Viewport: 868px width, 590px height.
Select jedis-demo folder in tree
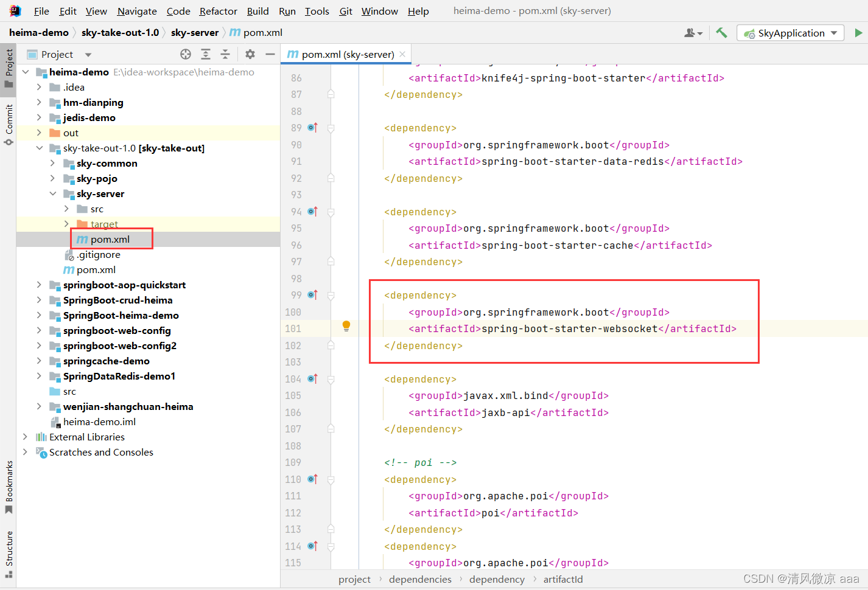pyautogui.click(x=89, y=117)
